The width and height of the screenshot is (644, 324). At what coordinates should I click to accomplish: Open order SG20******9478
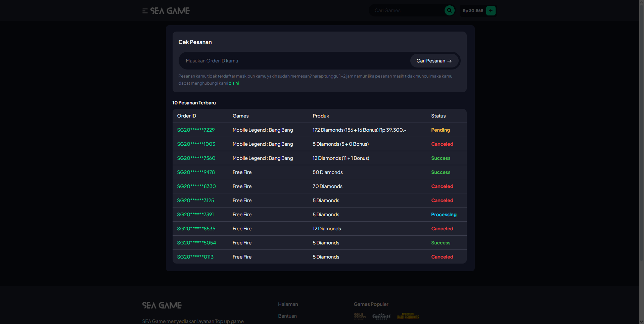coord(196,172)
